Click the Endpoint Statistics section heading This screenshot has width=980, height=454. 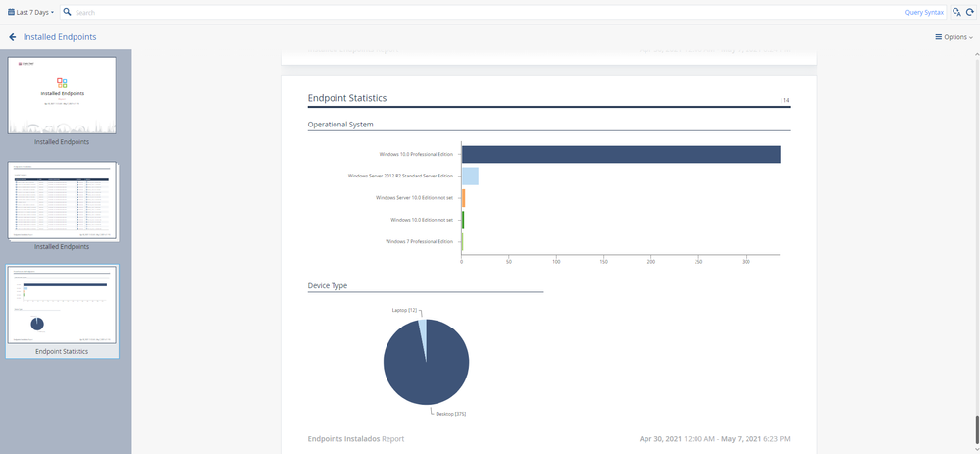(x=347, y=98)
